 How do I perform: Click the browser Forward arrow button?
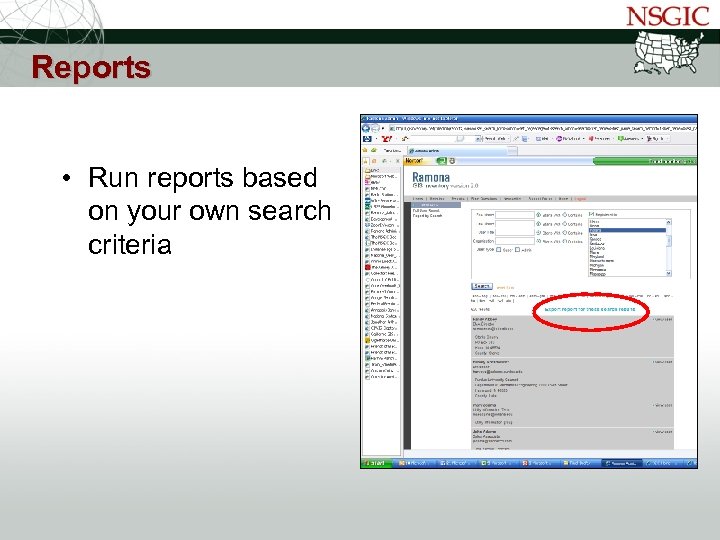[x=375, y=129]
